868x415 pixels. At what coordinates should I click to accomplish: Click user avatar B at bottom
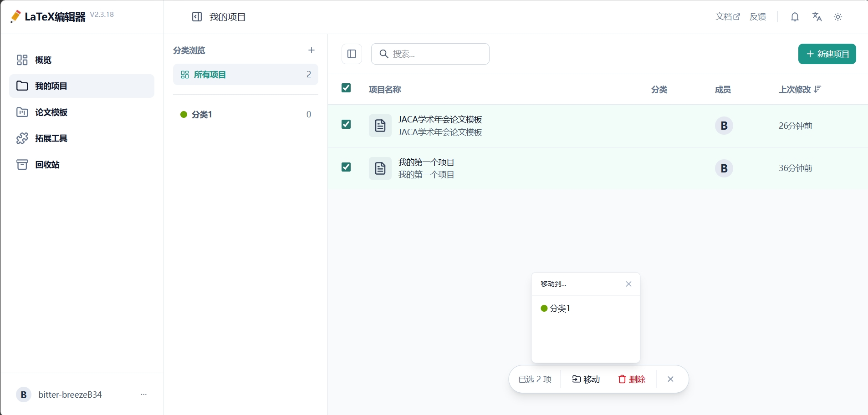coord(24,395)
